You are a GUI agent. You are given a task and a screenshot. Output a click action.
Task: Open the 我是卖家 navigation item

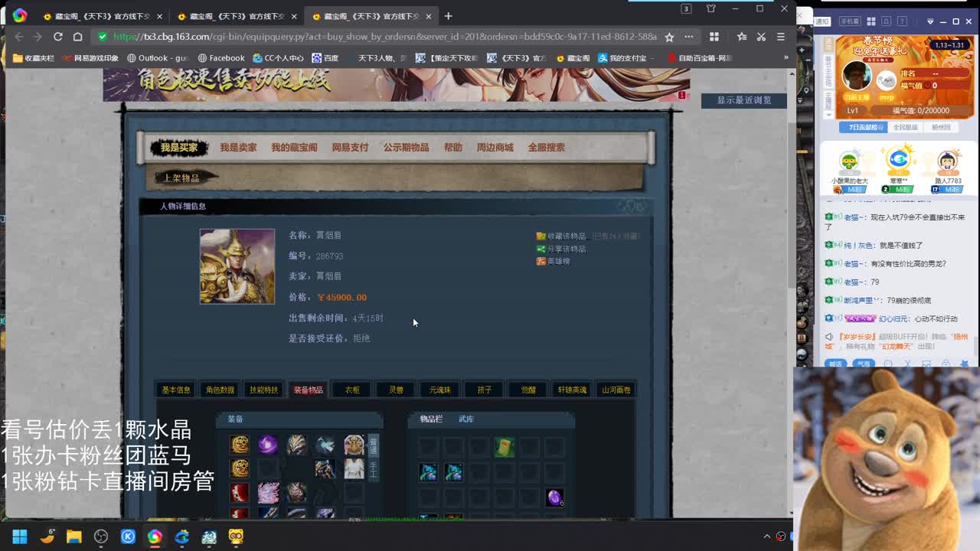point(238,148)
